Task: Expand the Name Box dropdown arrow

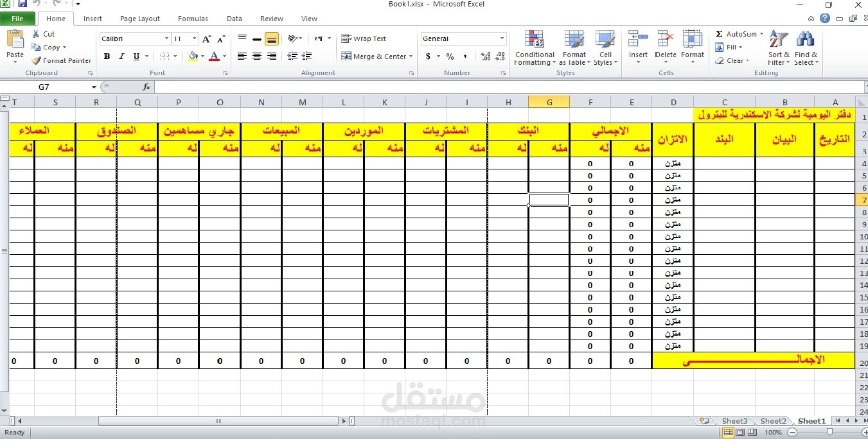Action: (x=94, y=87)
